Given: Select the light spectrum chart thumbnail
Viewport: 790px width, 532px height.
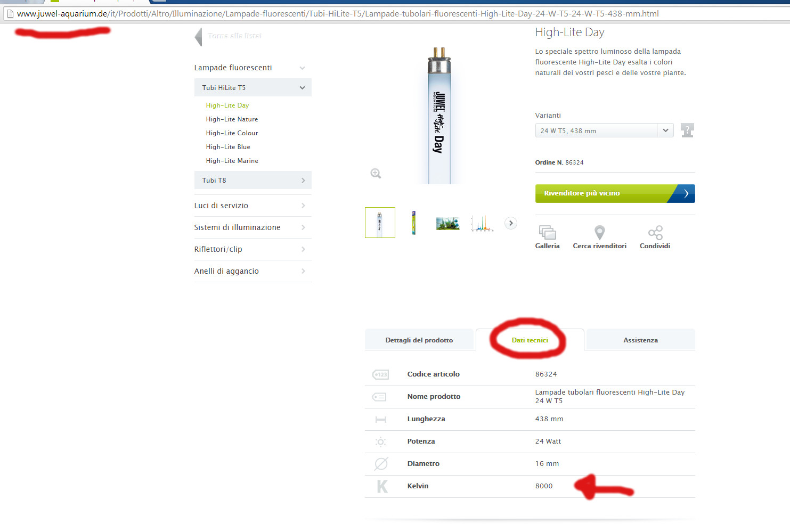Looking at the screenshot, I should [x=482, y=223].
